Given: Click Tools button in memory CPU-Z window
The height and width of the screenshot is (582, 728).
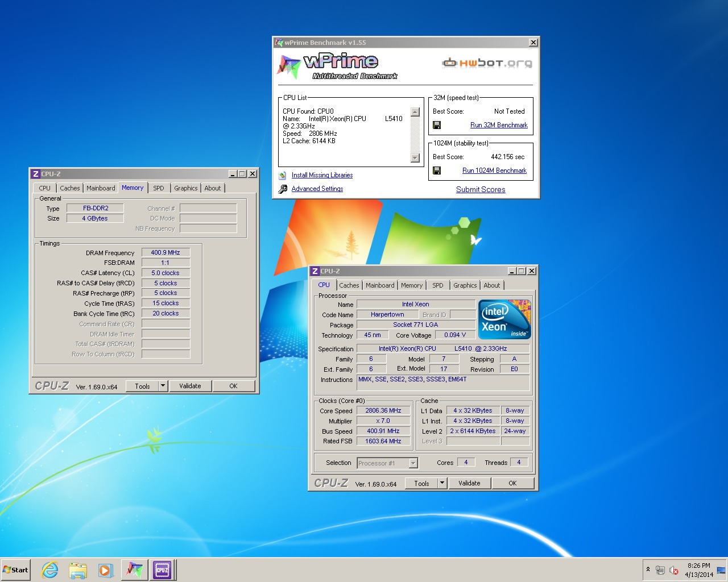Looking at the screenshot, I should [142, 386].
